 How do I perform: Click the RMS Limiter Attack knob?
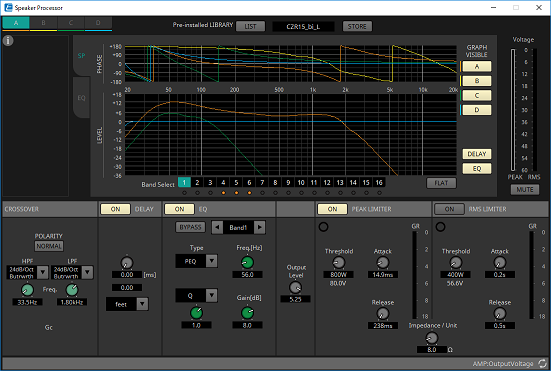click(500, 262)
